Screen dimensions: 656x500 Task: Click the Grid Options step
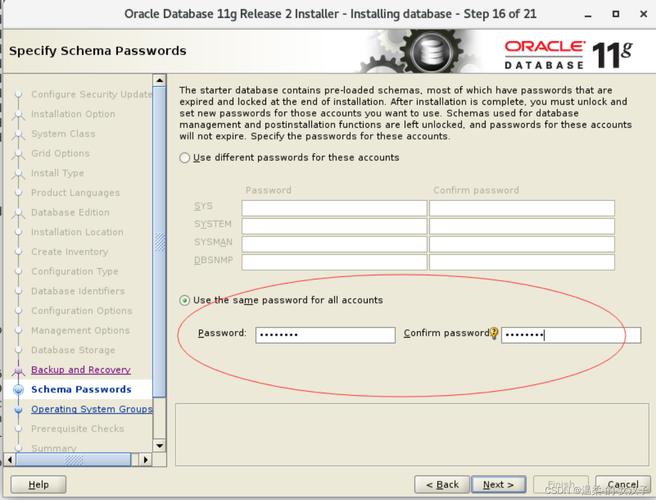60,154
